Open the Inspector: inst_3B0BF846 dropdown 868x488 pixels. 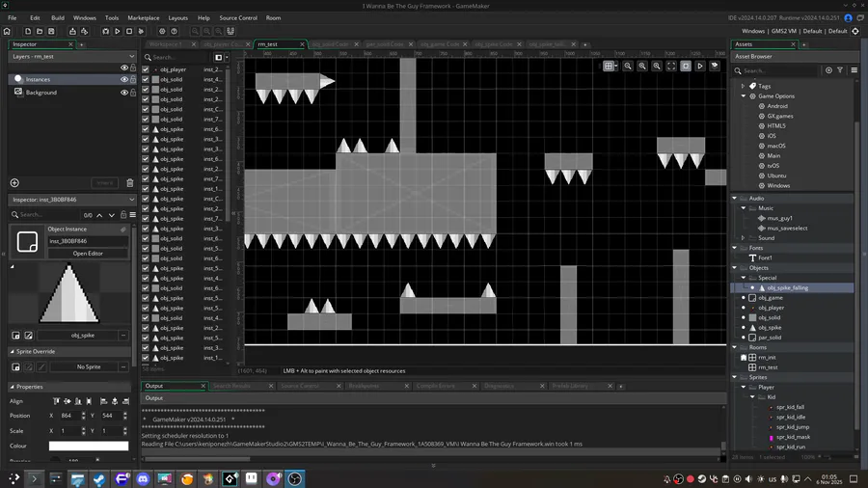(x=72, y=200)
